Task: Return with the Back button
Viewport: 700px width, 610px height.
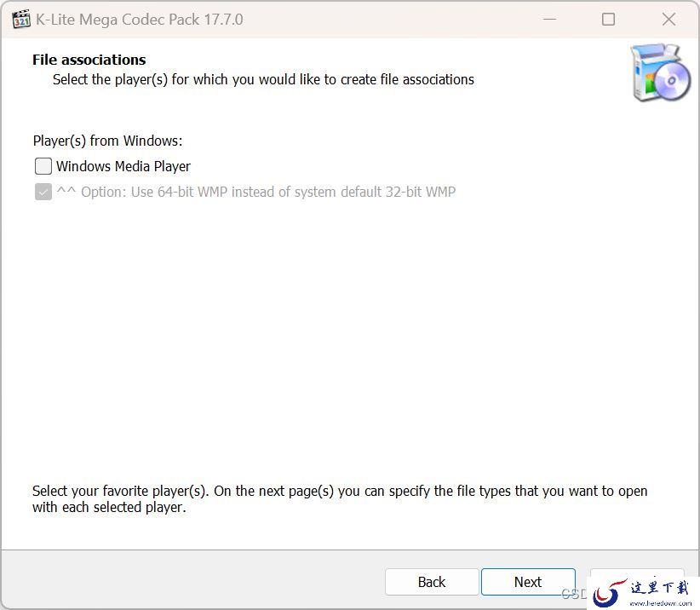Action: [432, 582]
